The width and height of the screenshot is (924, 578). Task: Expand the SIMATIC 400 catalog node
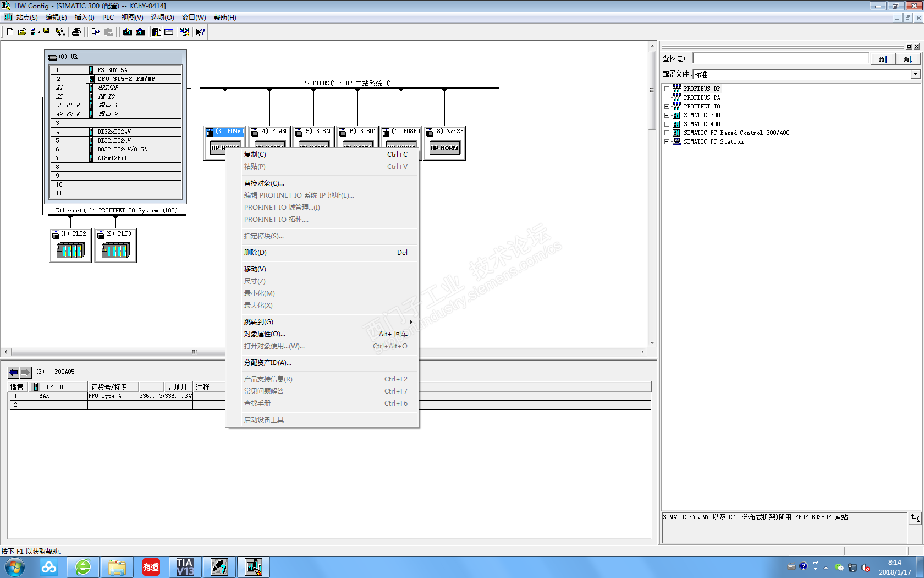point(667,124)
